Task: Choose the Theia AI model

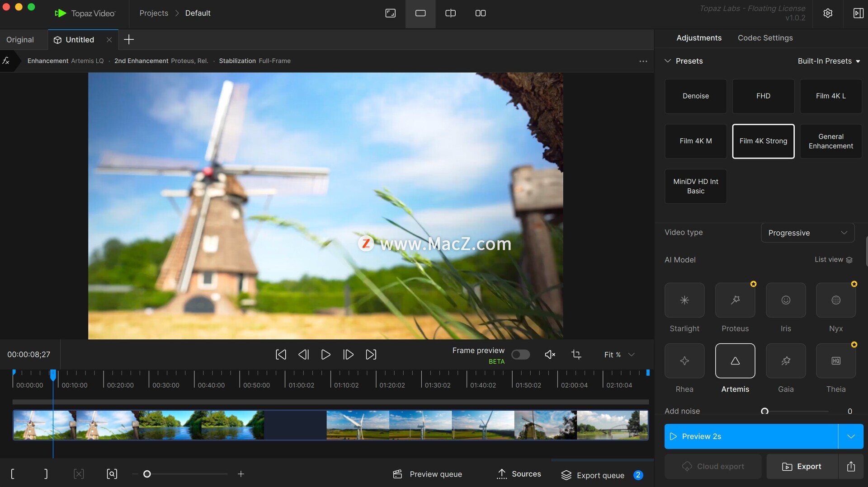Action: tap(835, 361)
